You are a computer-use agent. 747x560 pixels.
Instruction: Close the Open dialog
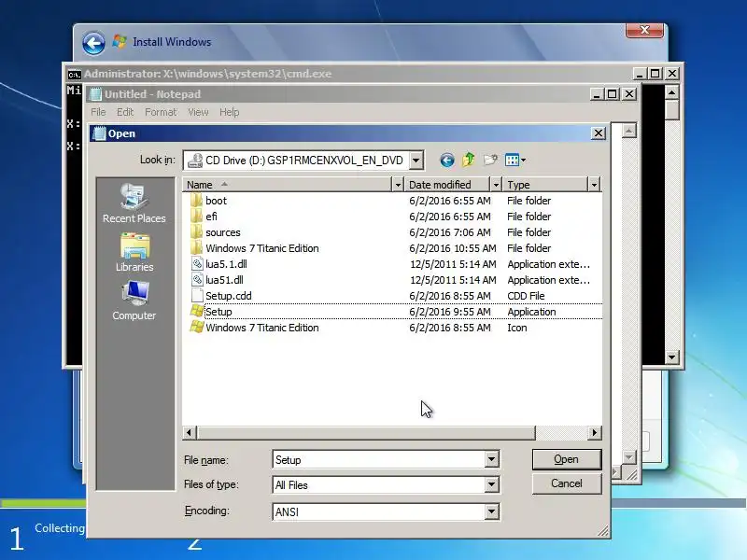coord(599,133)
